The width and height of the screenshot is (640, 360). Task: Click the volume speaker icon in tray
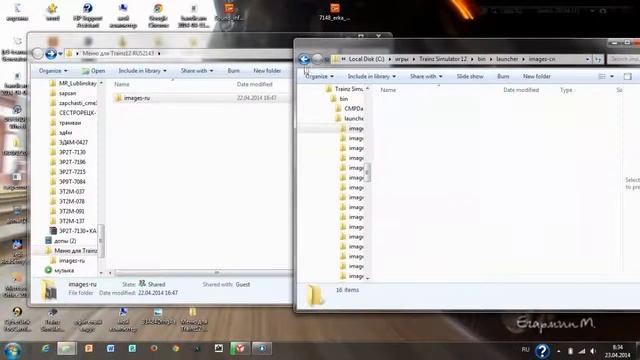pos(593,351)
